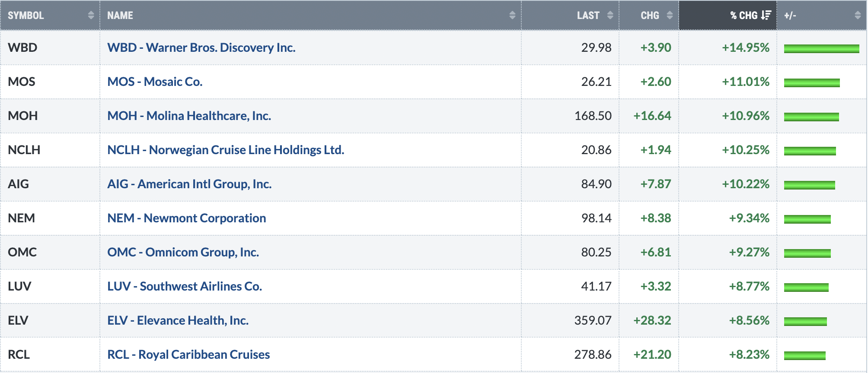Image resolution: width=868 pixels, height=373 pixels.
Task: Open the MOH - Molina Healthcare link
Action: 189,116
